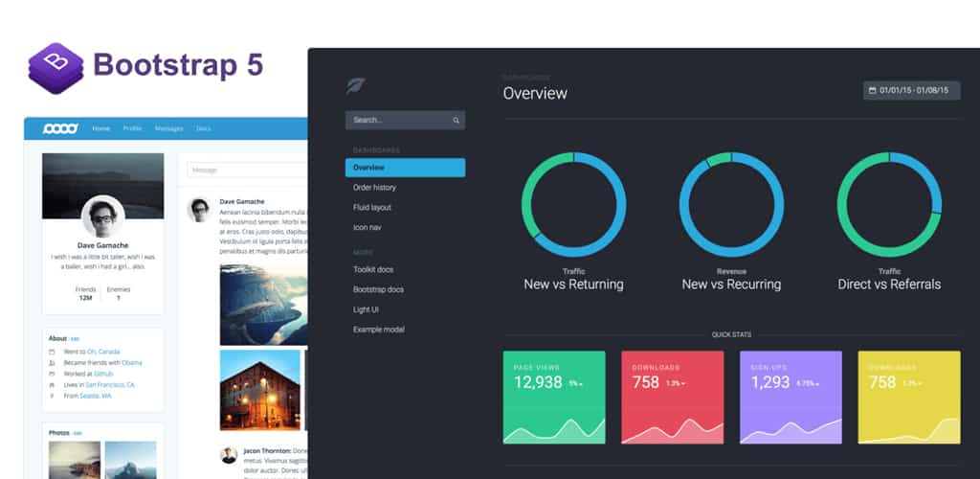The image size is (980, 479).
Task: Click the pin icon beside 'From Seattle, WA'
Action: tap(52, 396)
